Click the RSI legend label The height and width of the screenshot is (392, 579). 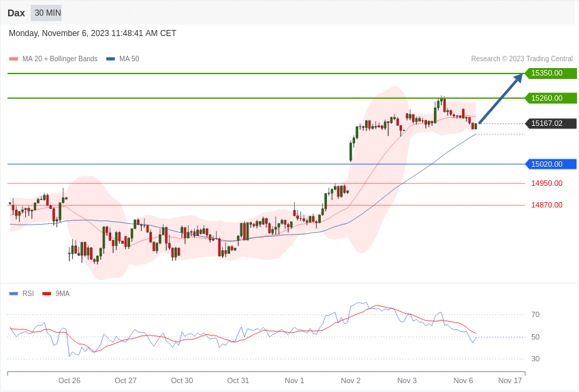point(28,293)
